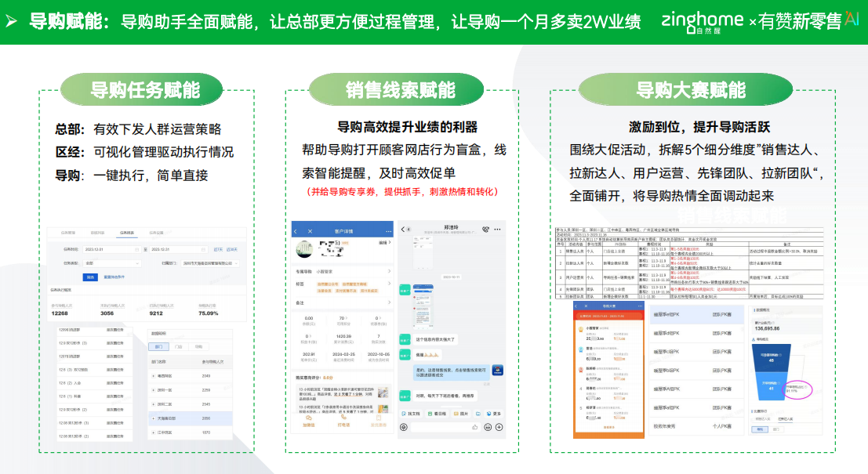Select the 任务设置 tab
The width and height of the screenshot is (868, 474).
pyautogui.click(x=157, y=233)
